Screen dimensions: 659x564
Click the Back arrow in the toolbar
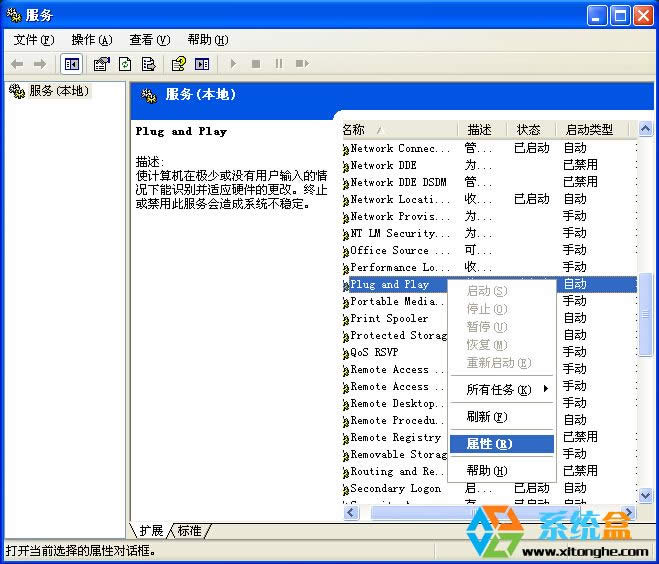[17, 64]
